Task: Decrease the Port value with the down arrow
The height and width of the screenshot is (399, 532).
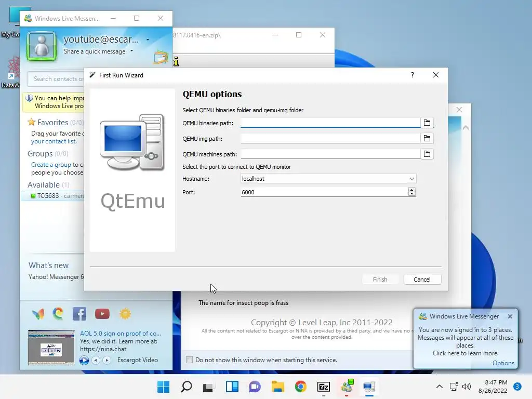Action: tap(411, 194)
